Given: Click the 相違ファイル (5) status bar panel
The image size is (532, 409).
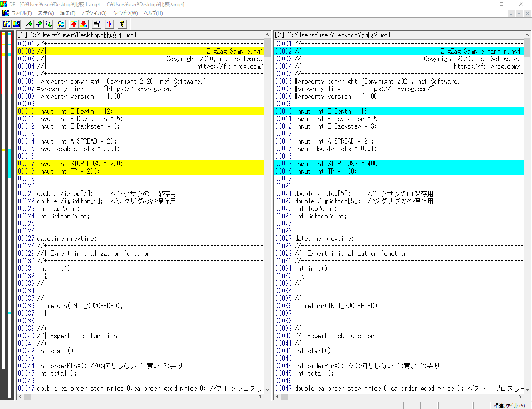Looking at the screenshot, I should pyautogui.click(x=509, y=405).
